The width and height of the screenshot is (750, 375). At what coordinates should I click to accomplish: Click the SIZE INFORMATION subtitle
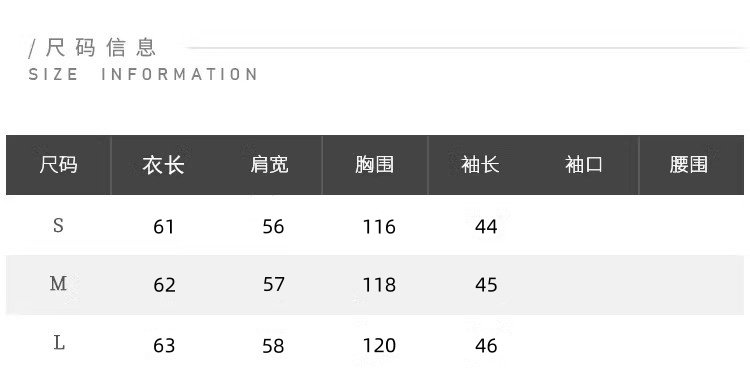(x=143, y=75)
